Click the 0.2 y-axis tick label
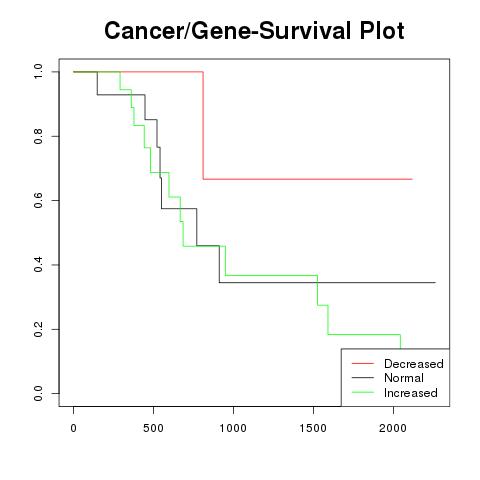Screen dimensions: 480x480 (38, 329)
